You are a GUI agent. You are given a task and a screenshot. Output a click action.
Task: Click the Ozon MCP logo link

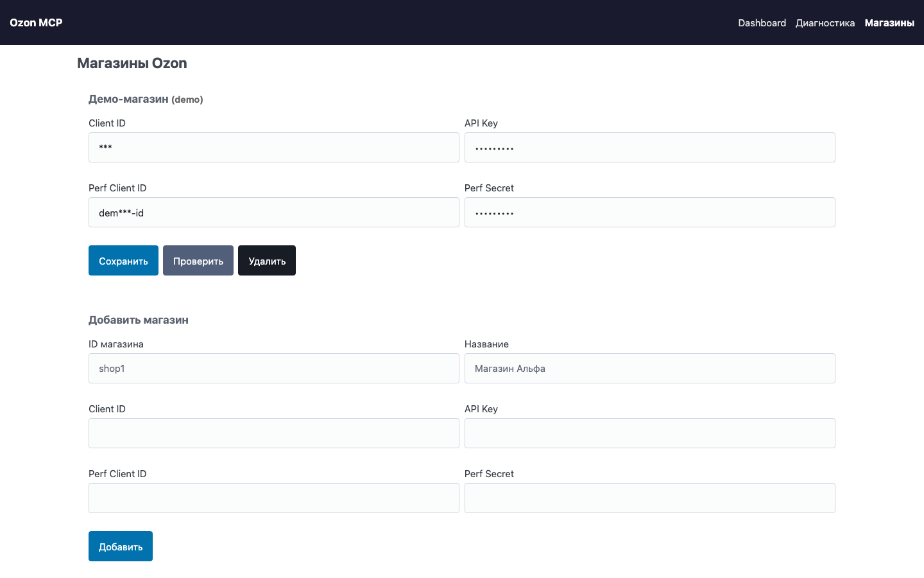coord(36,22)
